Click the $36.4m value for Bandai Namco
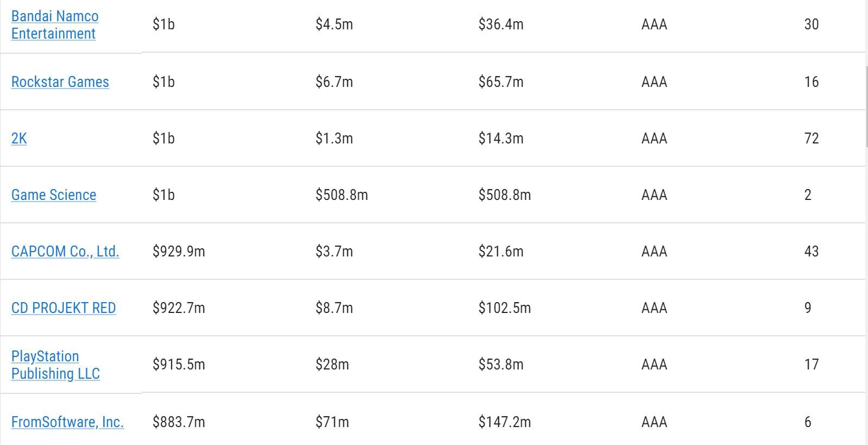The height and width of the screenshot is (445, 868). [501, 24]
